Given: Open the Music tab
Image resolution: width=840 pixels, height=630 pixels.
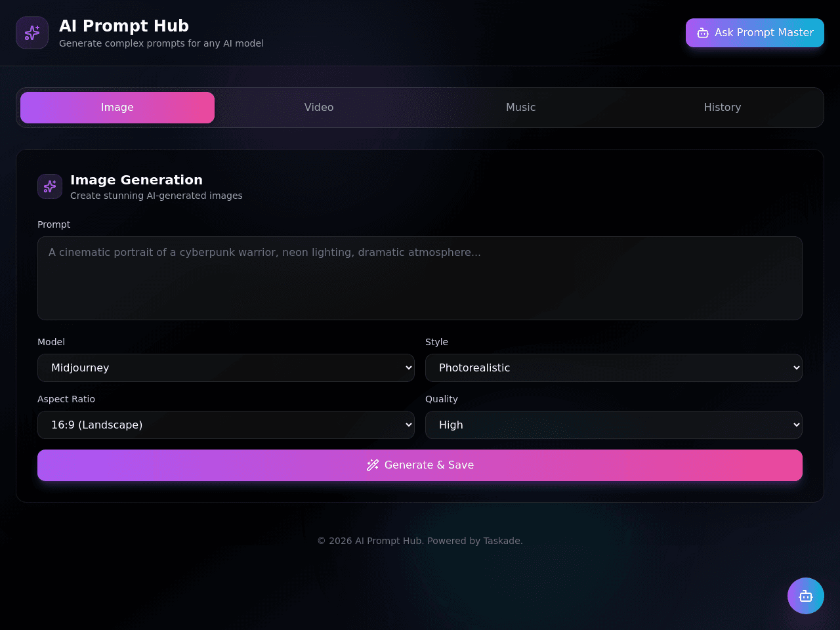Looking at the screenshot, I should (521, 108).
